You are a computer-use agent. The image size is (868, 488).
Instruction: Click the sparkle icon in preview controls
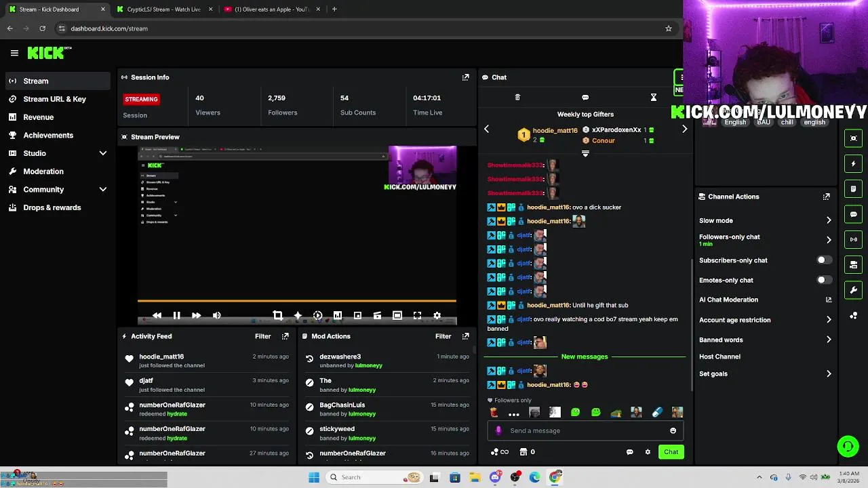point(297,315)
